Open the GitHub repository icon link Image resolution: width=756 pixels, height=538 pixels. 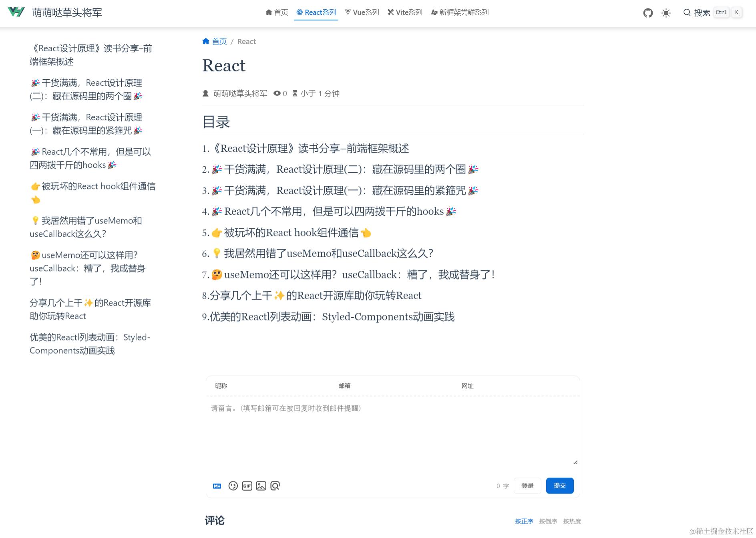(648, 13)
